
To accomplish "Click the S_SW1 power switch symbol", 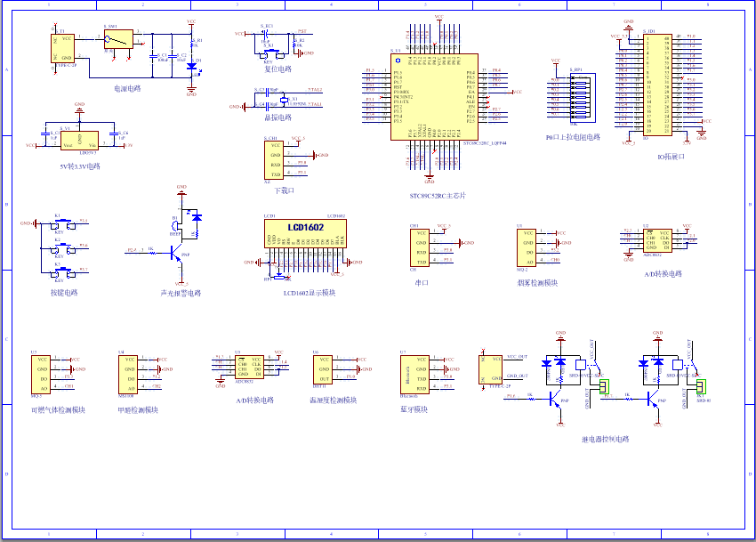I will [x=118, y=39].
